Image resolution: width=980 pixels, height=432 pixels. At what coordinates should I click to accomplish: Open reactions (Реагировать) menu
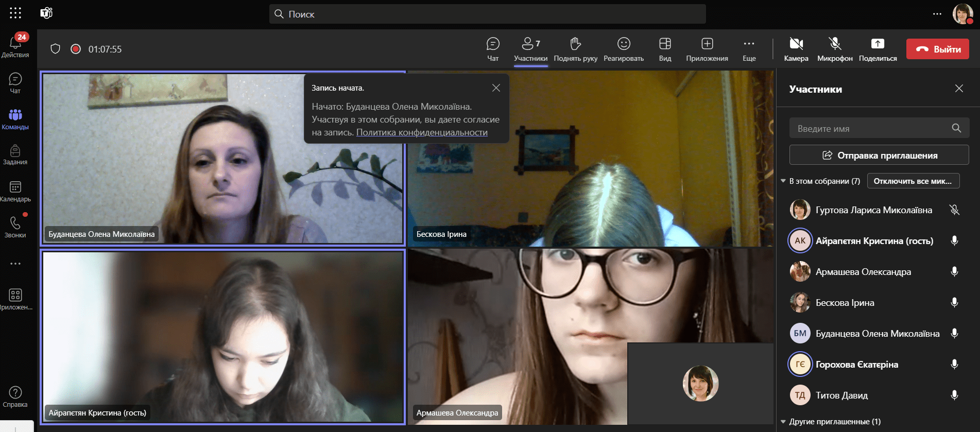click(x=624, y=49)
